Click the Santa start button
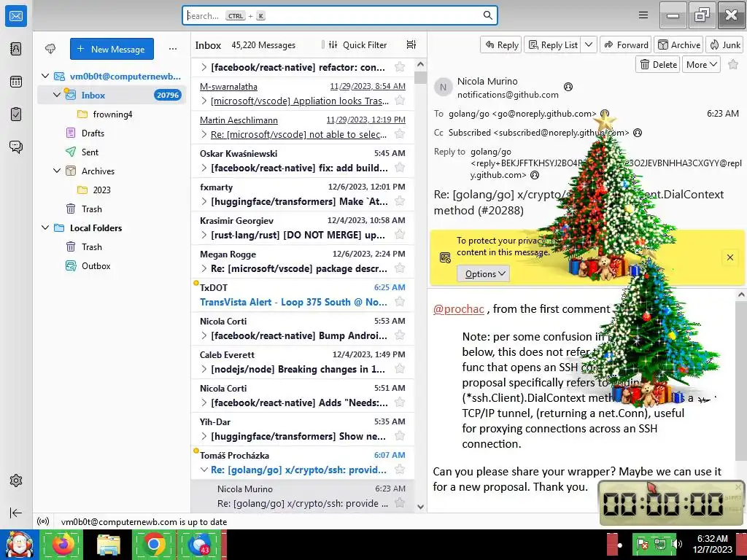This screenshot has height=560, width=747. tap(20, 544)
